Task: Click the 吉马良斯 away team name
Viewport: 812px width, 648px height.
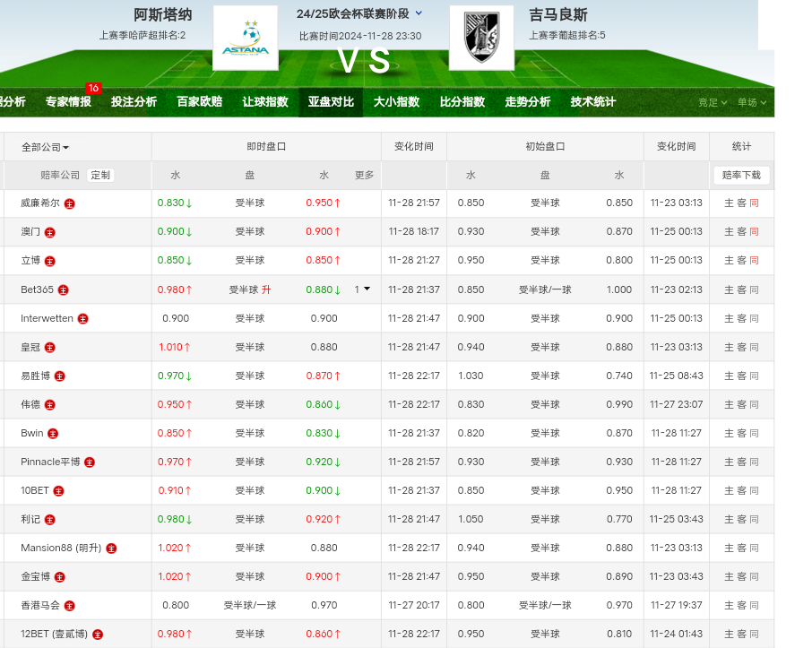Action: point(558,14)
